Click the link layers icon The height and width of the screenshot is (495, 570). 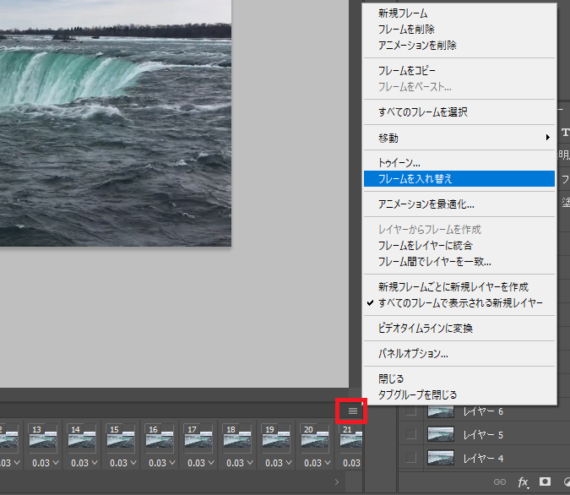tap(499, 482)
